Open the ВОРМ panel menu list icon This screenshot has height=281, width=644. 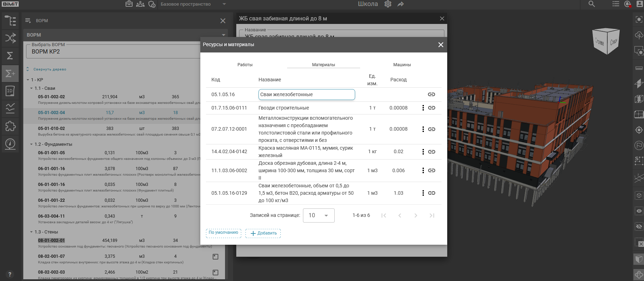(x=28, y=21)
